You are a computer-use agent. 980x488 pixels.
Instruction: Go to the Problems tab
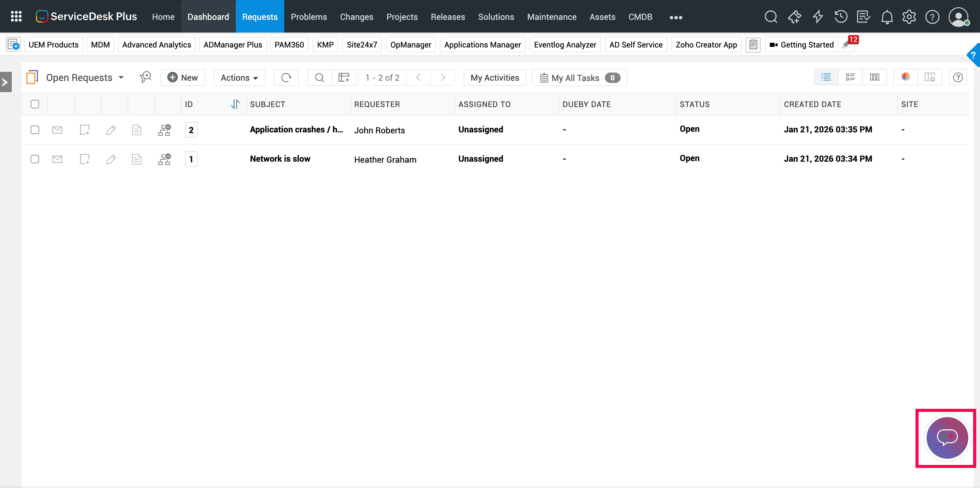[x=309, y=17]
